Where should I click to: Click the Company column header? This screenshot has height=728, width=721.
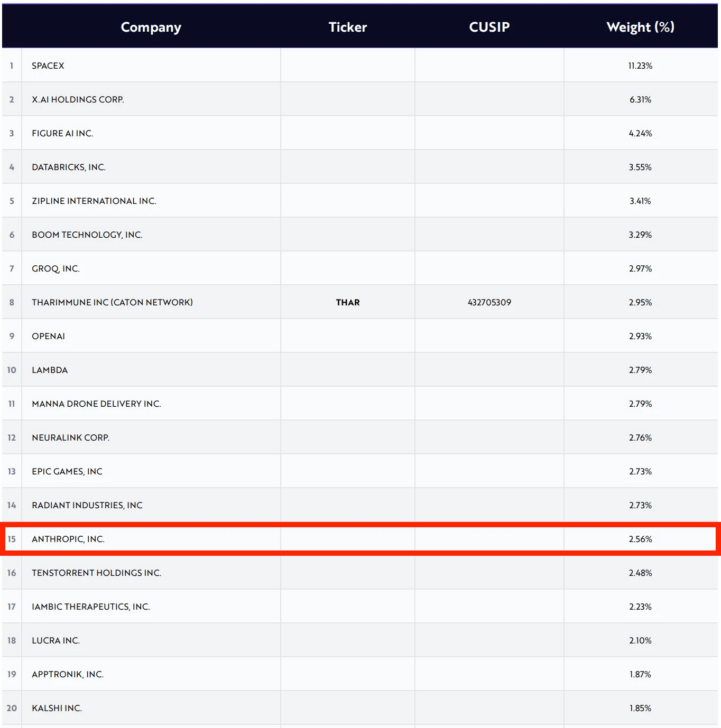point(151,27)
